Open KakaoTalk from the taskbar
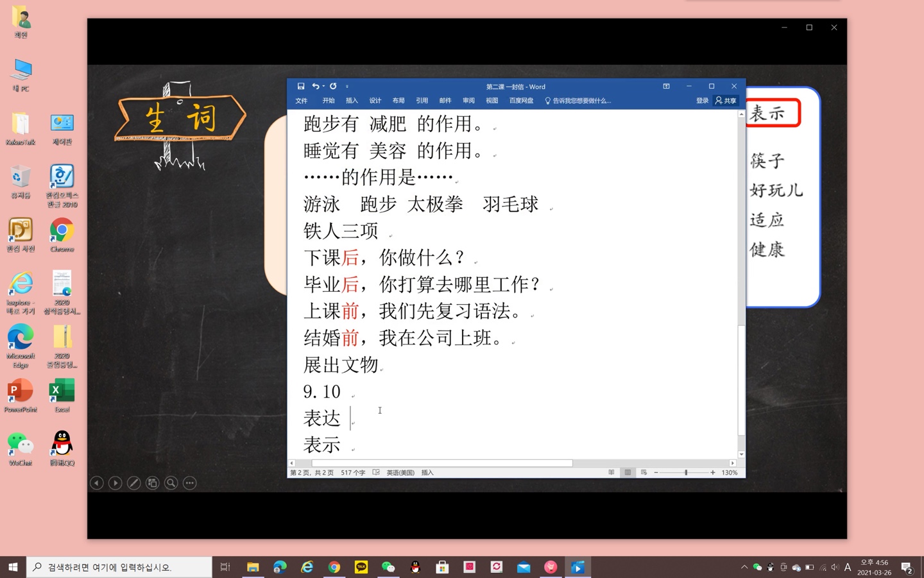Image resolution: width=924 pixels, height=578 pixels. coord(361,567)
